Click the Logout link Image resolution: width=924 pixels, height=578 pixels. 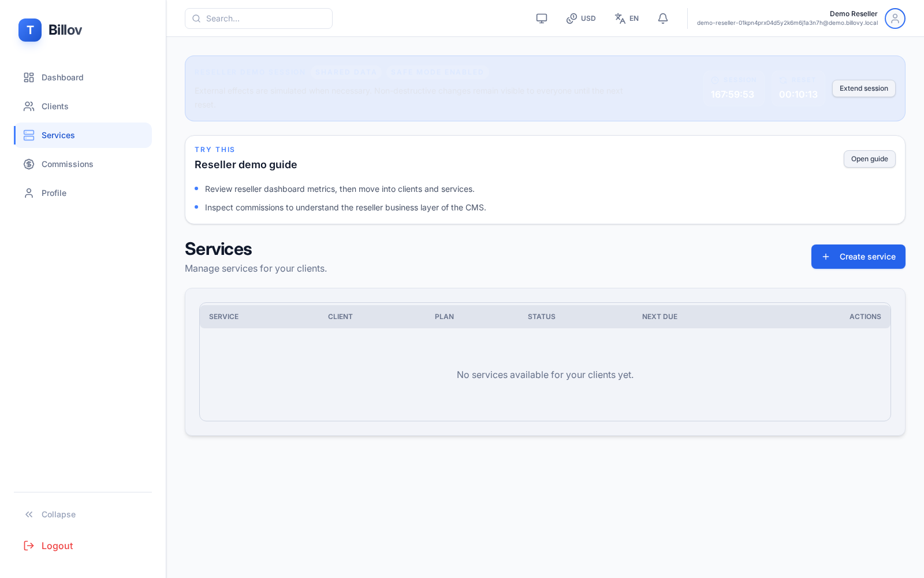point(57,546)
